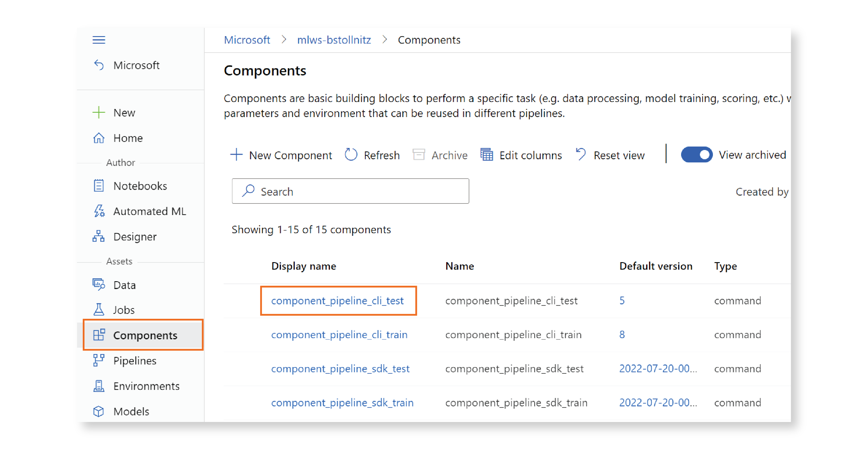
Task: Click the Environments icon in sidebar
Action: coord(99,386)
